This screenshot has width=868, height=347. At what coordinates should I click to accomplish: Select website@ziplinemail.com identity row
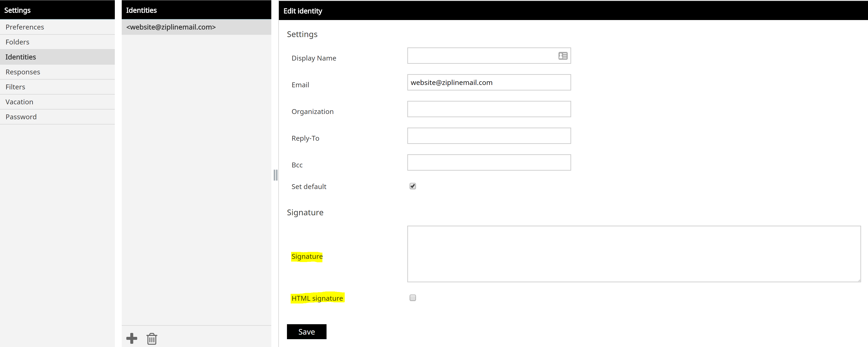[196, 27]
